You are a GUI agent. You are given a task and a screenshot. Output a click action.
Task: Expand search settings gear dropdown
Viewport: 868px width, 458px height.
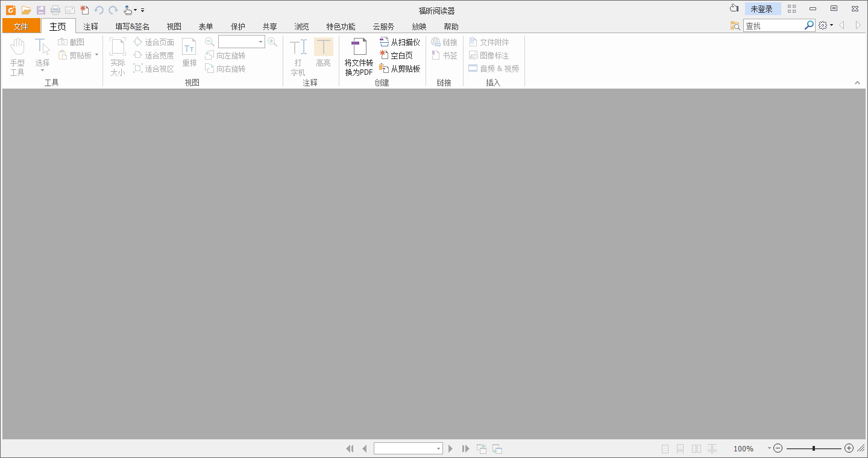(x=832, y=25)
